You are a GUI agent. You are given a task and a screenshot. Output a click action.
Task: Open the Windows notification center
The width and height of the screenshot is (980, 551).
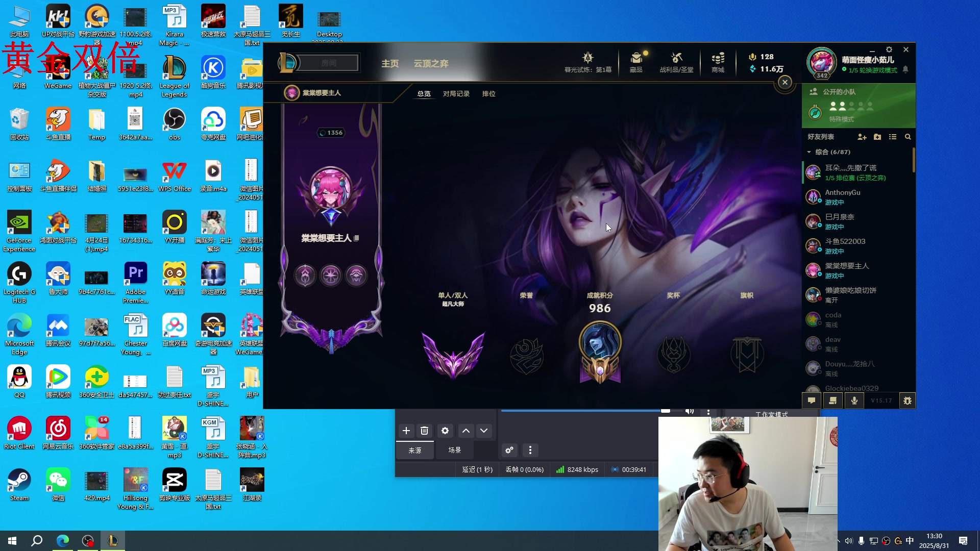(963, 541)
